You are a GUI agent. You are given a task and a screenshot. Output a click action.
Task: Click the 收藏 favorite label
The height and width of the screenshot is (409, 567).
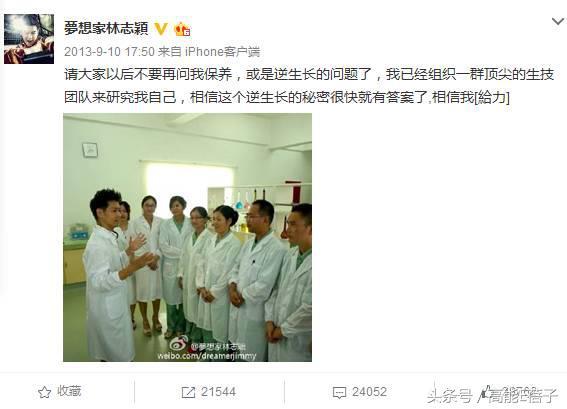(x=69, y=392)
